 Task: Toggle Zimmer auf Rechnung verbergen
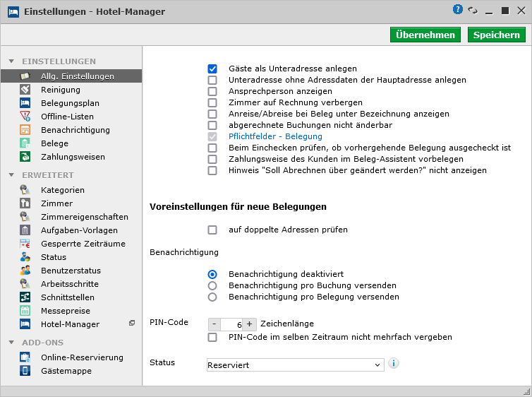pyautogui.click(x=212, y=102)
